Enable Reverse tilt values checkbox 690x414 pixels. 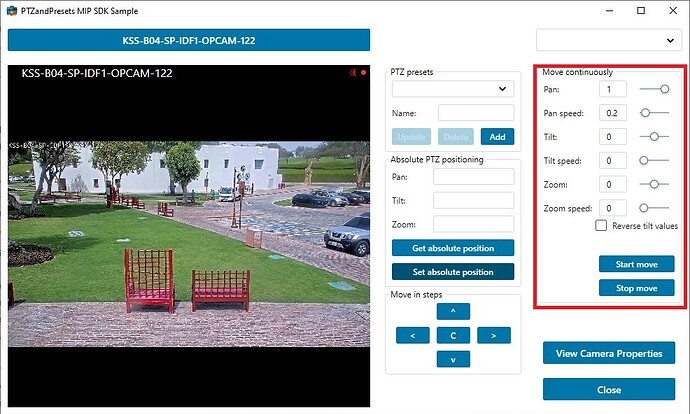601,226
